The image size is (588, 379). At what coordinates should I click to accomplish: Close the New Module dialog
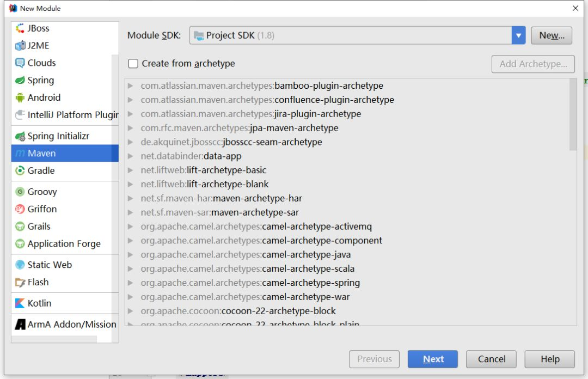[x=575, y=8]
